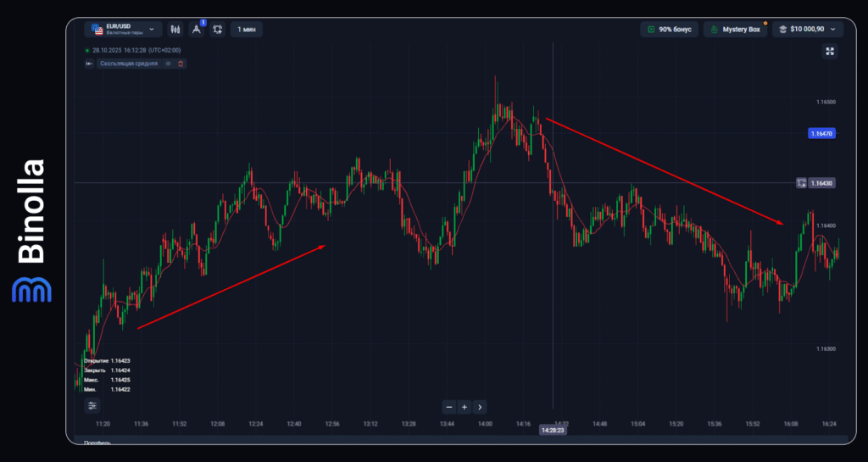Click the 12:24 time axis label
868x462 pixels.
256,424
